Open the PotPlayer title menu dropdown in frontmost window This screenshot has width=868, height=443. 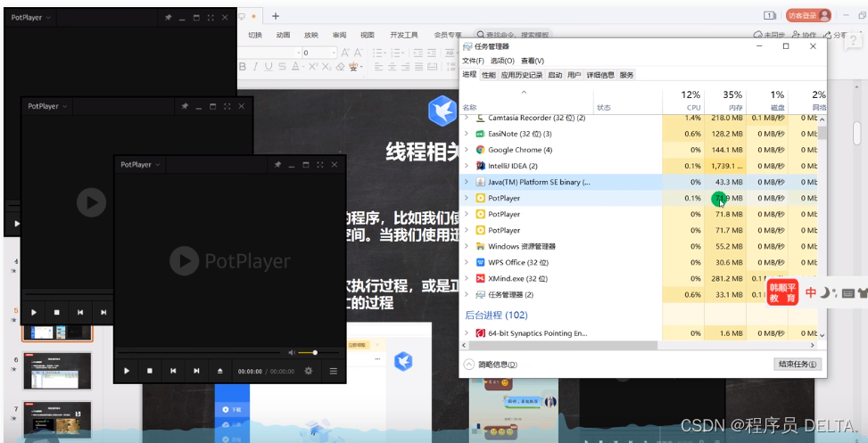click(141, 165)
